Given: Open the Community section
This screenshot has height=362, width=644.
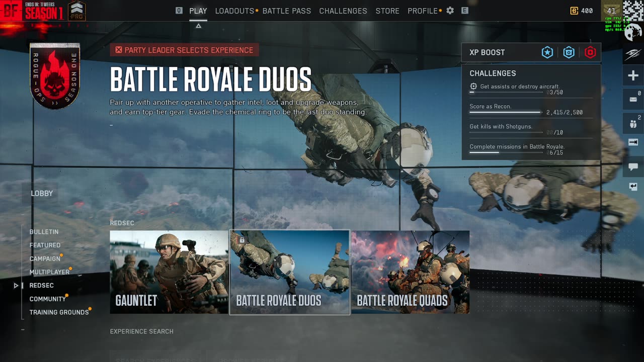Looking at the screenshot, I should tap(48, 299).
